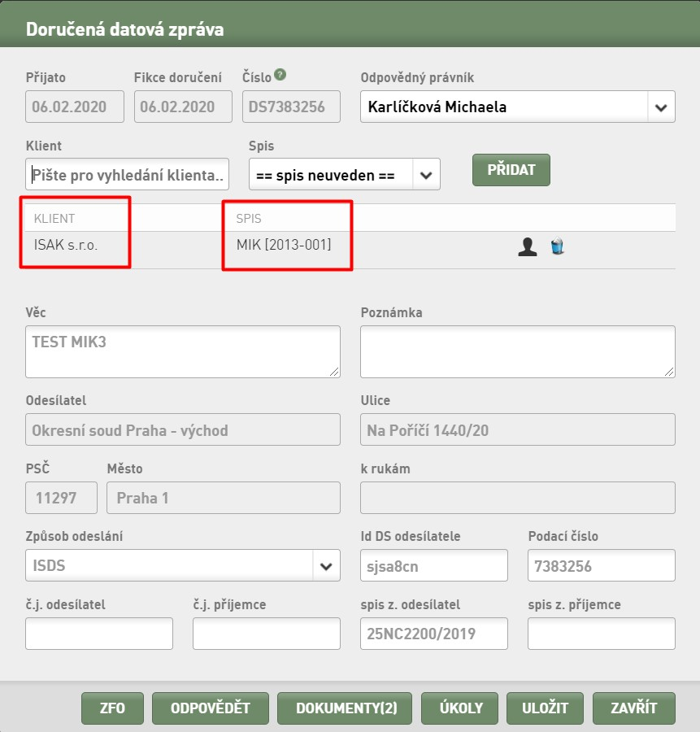Image resolution: width=700 pixels, height=732 pixels.
Task: Delete the ISAK s.r.o. row with trash icon
Action: (x=557, y=246)
